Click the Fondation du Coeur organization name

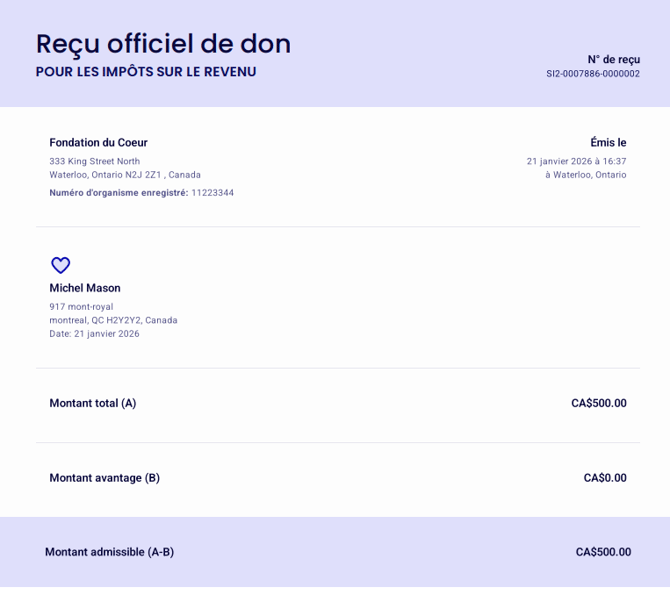(98, 143)
